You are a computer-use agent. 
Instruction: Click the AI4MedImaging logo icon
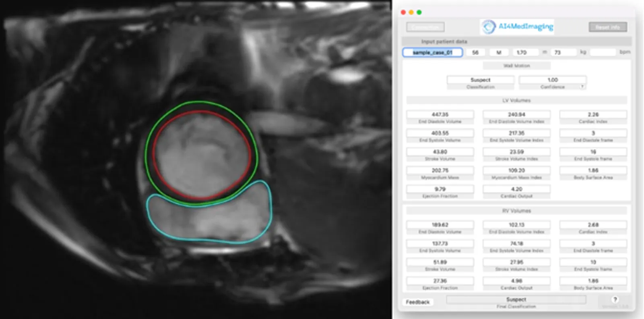point(489,27)
